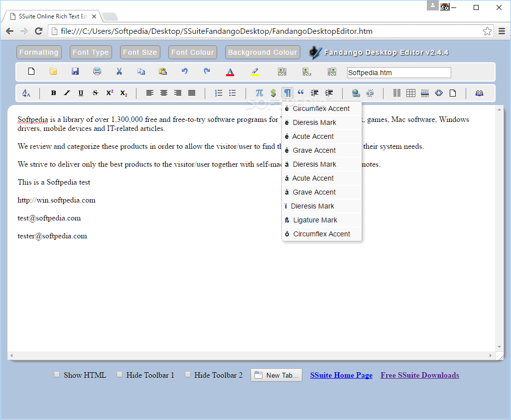Open a file with folder icon
Screen dimensions: 511x420
(x=53, y=71)
